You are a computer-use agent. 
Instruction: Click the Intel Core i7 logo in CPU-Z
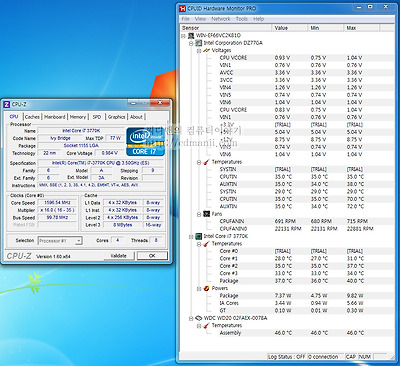[x=145, y=142]
